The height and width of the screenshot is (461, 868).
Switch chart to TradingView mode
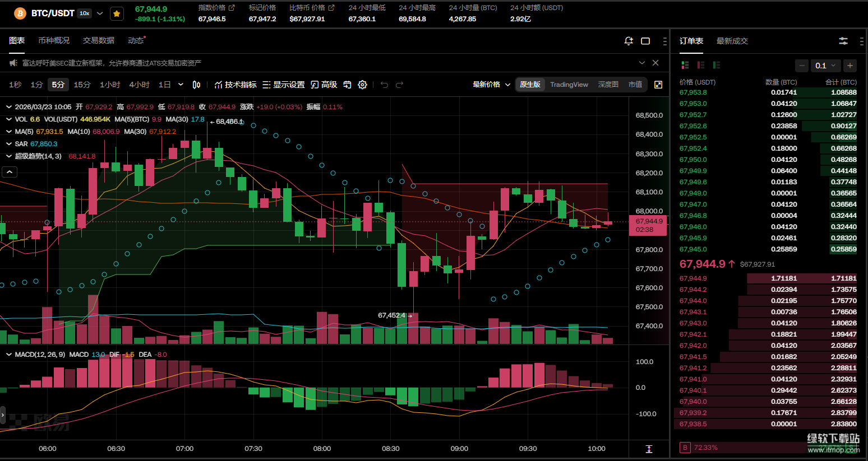point(569,85)
